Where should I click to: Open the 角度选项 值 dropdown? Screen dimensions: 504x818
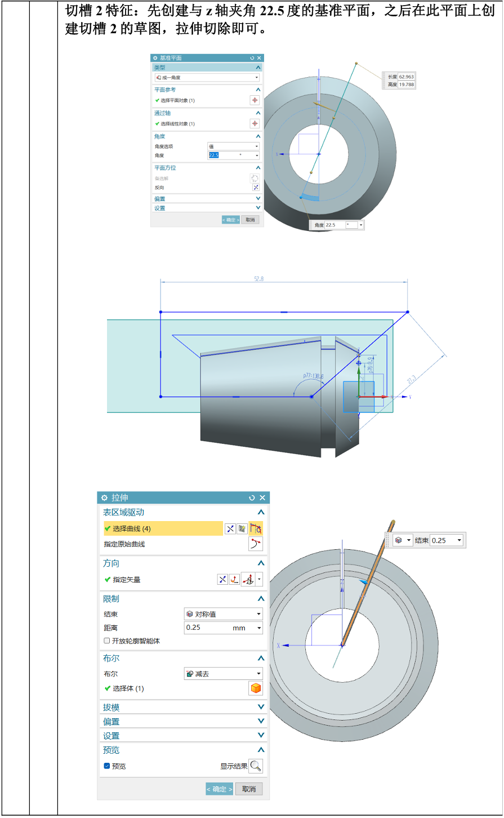coord(233,146)
